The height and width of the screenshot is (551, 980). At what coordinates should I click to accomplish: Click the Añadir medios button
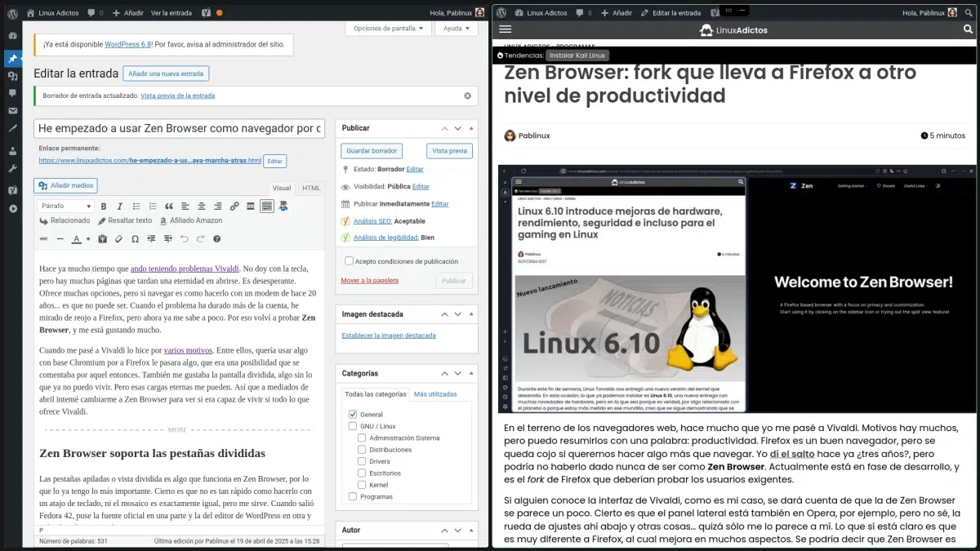pos(65,185)
